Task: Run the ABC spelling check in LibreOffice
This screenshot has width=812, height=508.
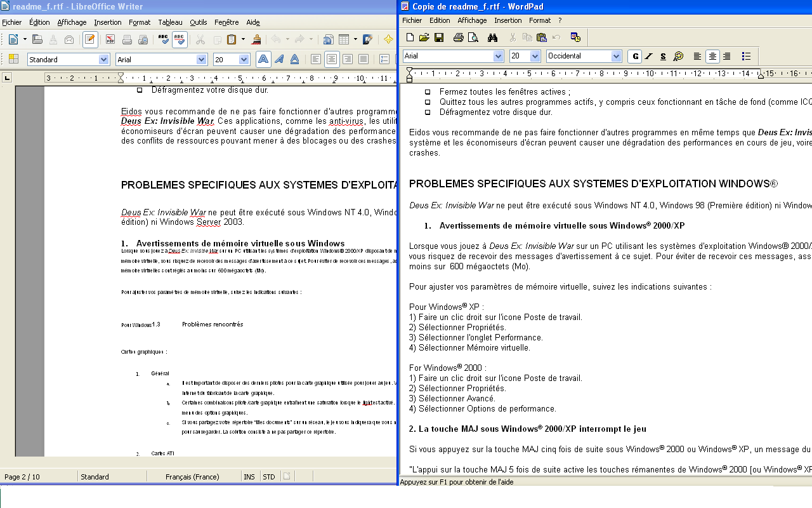Action: tap(164, 39)
